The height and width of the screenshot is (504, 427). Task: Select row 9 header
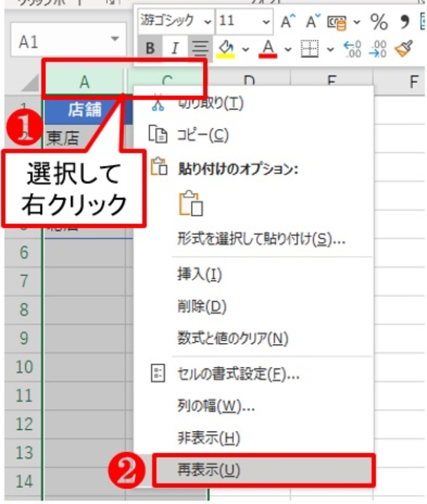(23, 338)
